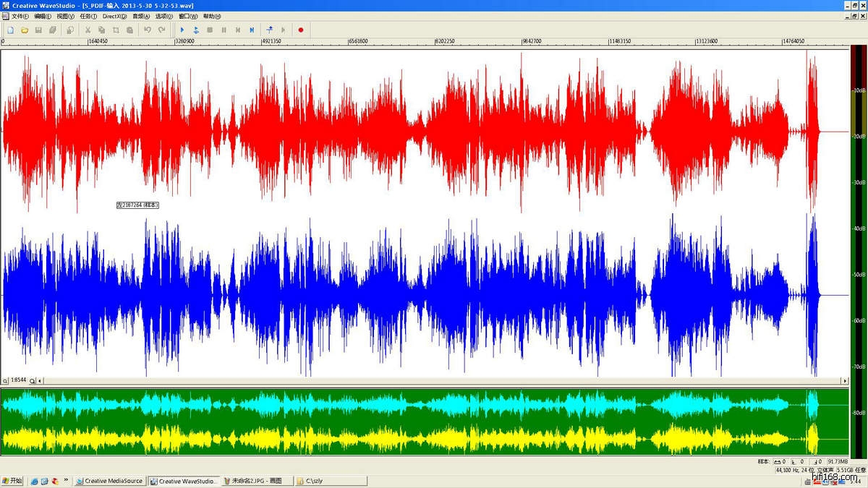Viewport: 868px width, 488px height.
Task: Expand the quick launch chevron on taskbar
Action: pos(67,480)
